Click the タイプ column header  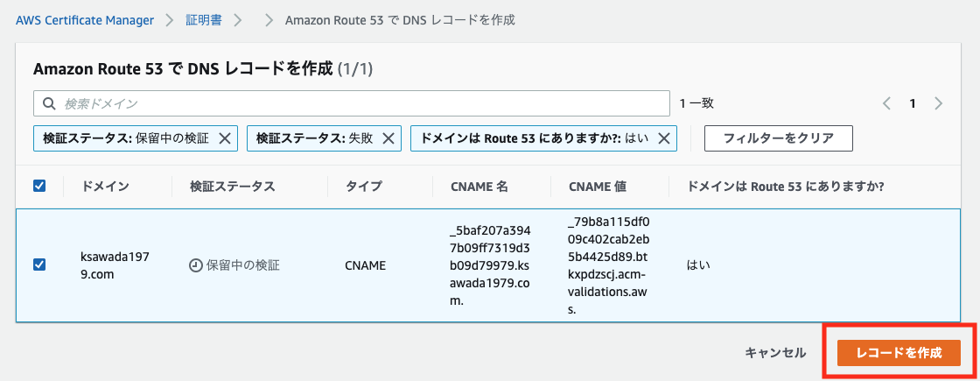[x=363, y=186]
